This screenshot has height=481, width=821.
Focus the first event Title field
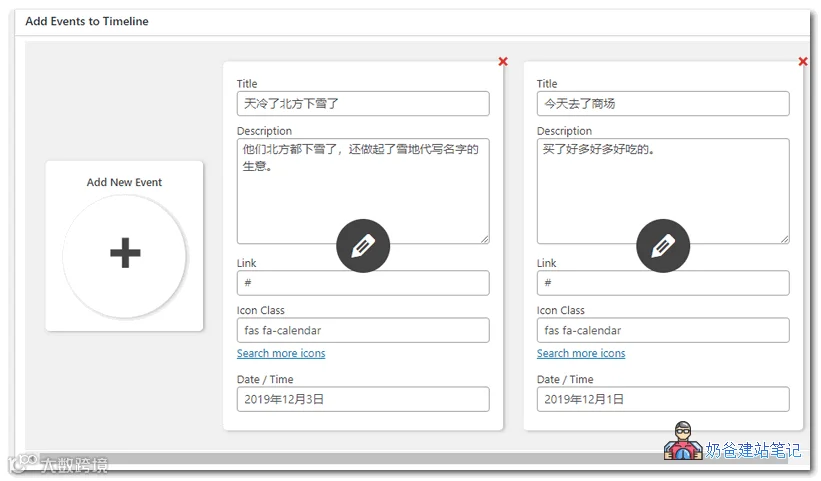click(x=363, y=104)
